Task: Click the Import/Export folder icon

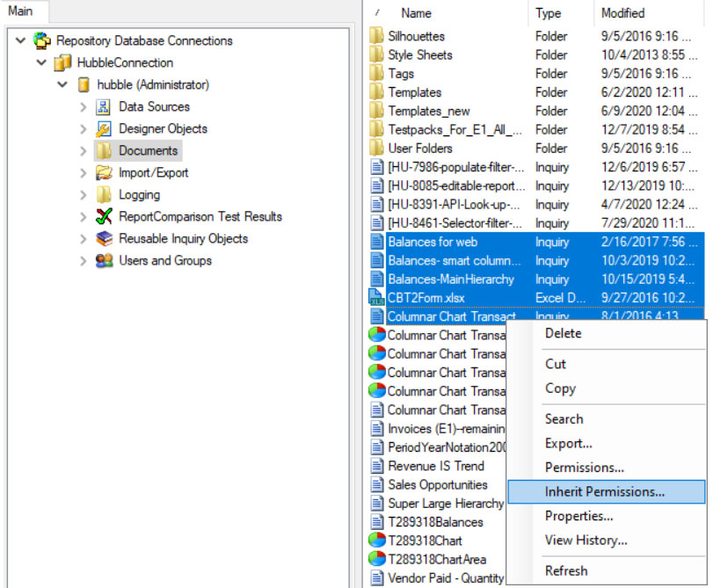Action: (104, 173)
